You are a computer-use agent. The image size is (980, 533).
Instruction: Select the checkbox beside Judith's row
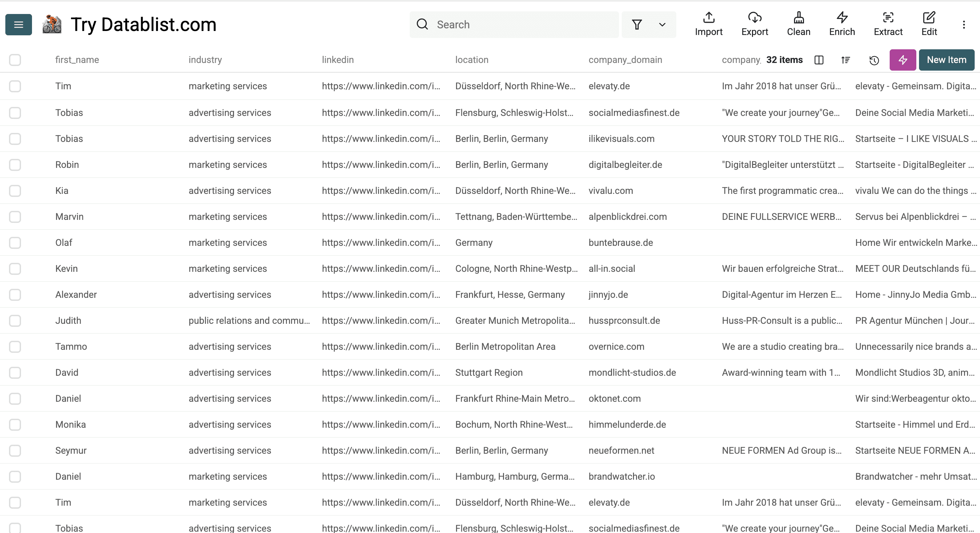tap(15, 320)
